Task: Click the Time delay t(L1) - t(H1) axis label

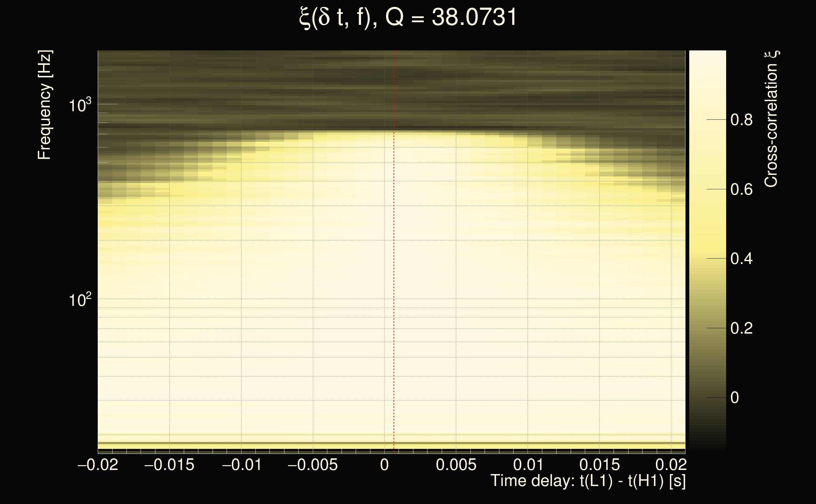Action: tap(588, 481)
